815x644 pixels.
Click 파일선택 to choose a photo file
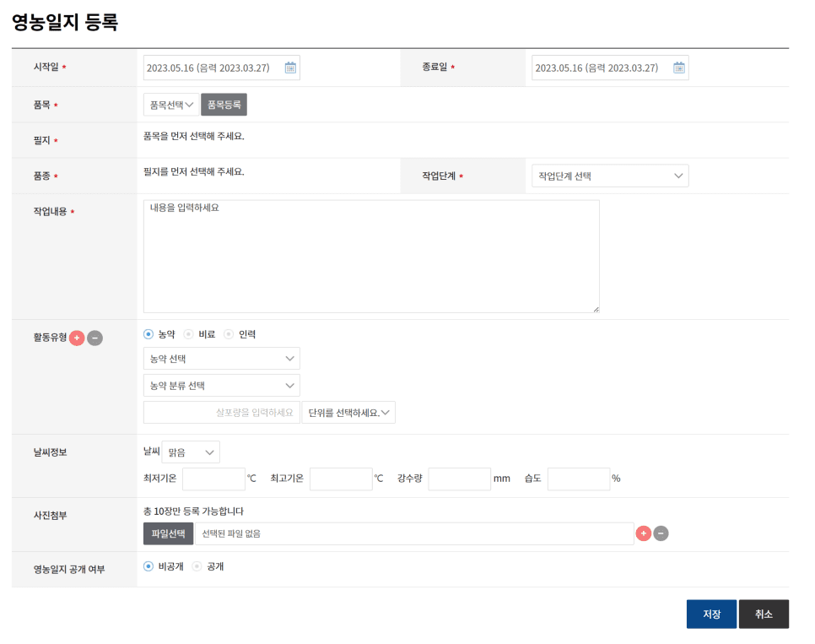click(x=168, y=533)
